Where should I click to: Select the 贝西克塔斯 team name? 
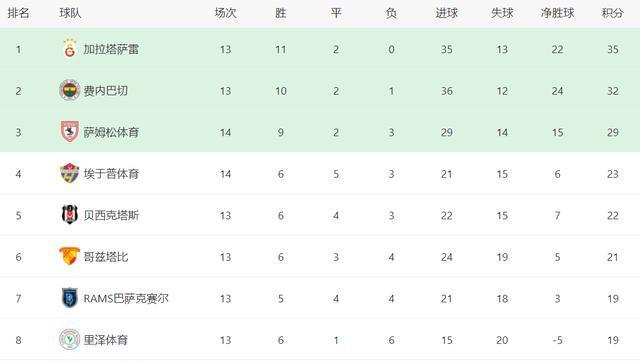tap(111, 215)
